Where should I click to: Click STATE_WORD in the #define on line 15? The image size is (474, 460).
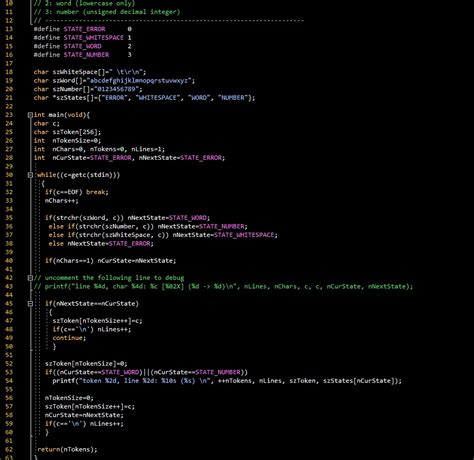click(x=83, y=46)
